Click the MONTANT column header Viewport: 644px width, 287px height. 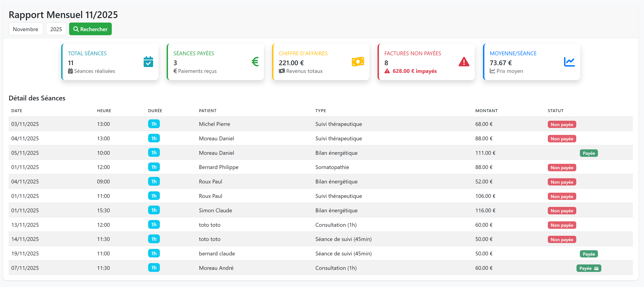486,111
